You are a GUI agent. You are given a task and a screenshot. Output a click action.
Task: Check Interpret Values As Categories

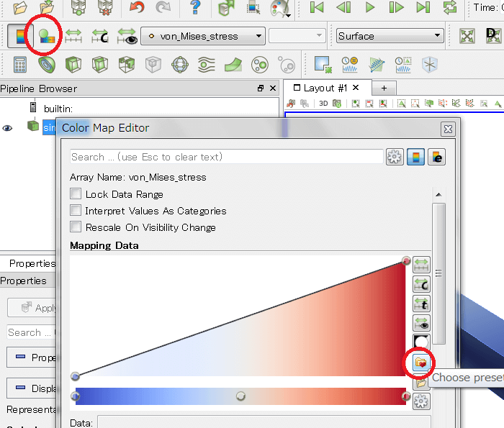click(x=76, y=211)
